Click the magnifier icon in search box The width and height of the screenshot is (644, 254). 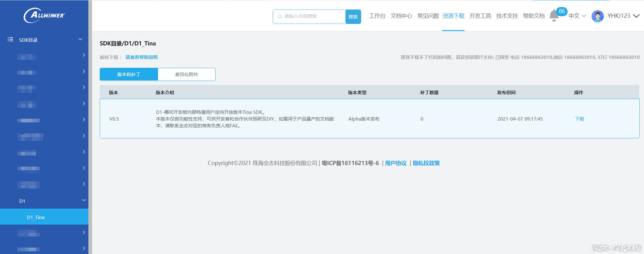(280, 17)
